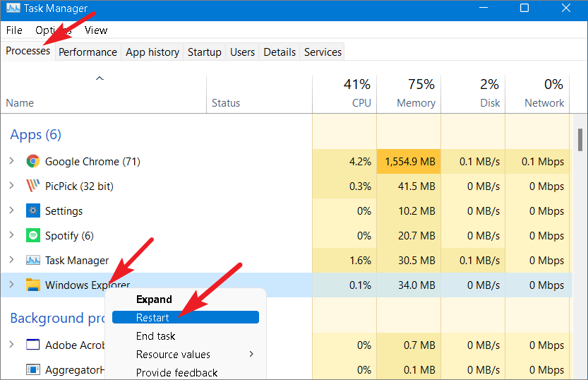Switch to the Processes tab
This screenshot has width=588, height=380.
(x=28, y=51)
